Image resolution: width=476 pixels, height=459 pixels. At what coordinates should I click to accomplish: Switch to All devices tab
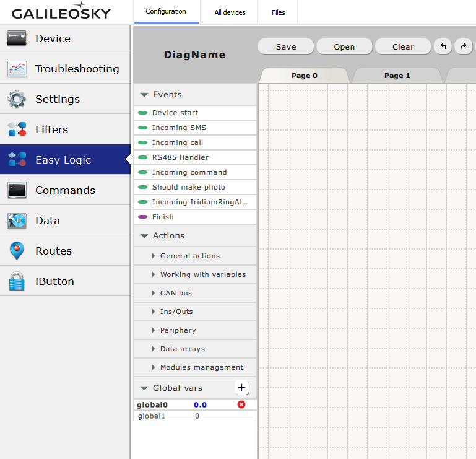click(230, 12)
